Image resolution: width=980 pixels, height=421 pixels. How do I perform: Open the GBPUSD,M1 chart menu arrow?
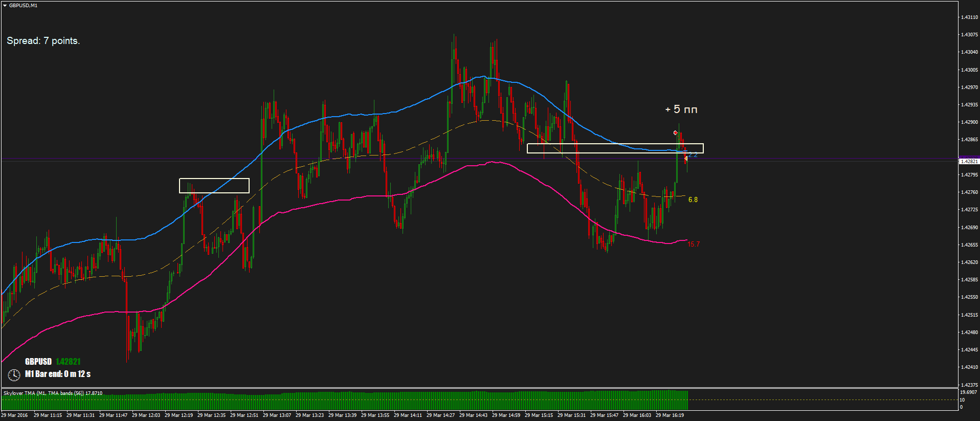pos(5,6)
